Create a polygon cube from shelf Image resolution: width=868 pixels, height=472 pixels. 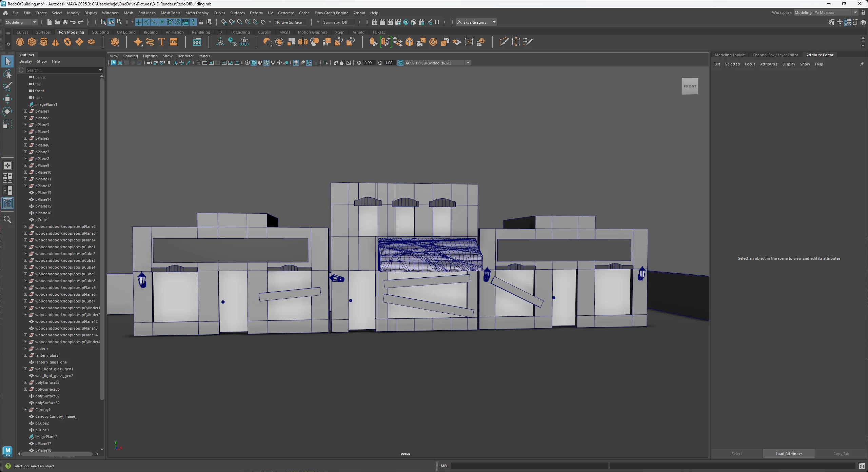(x=32, y=42)
